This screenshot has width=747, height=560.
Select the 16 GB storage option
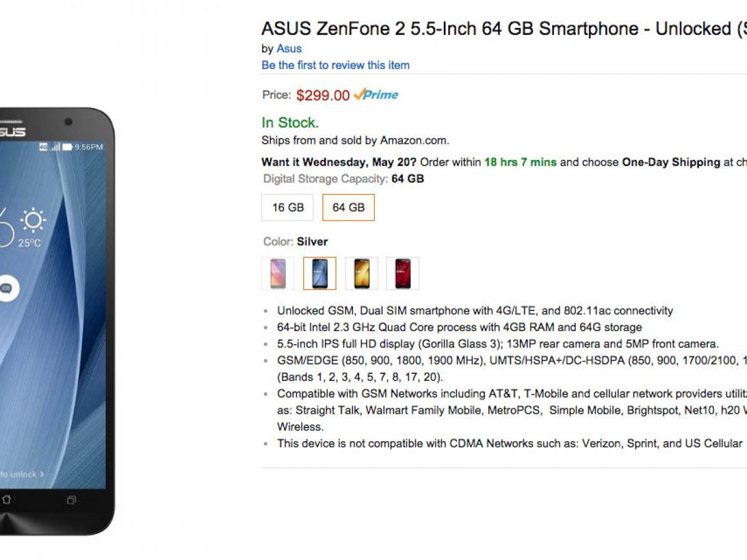pyautogui.click(x=288, y=207)
